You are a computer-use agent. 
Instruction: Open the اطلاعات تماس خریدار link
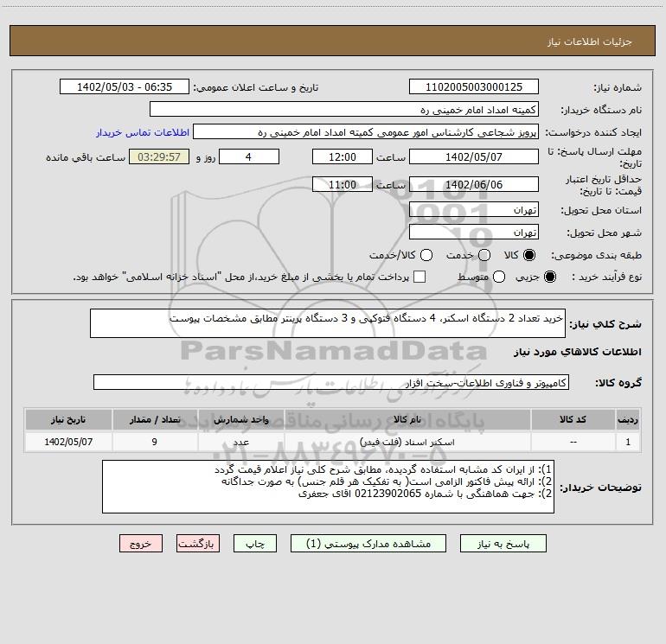143,132
